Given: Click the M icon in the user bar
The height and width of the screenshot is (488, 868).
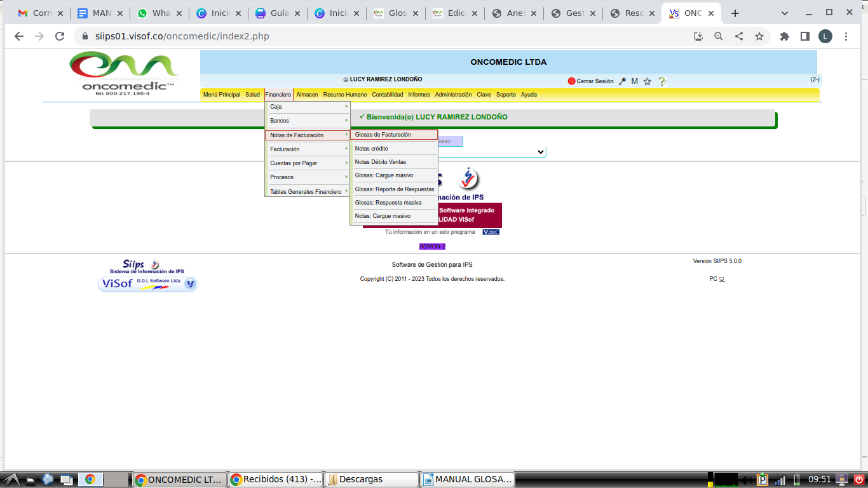Looking at the screenshot, I should (x=634, y=81).
